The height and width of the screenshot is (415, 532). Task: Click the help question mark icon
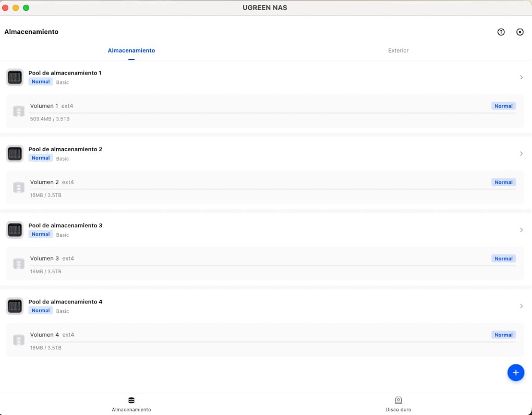[501, 32]
